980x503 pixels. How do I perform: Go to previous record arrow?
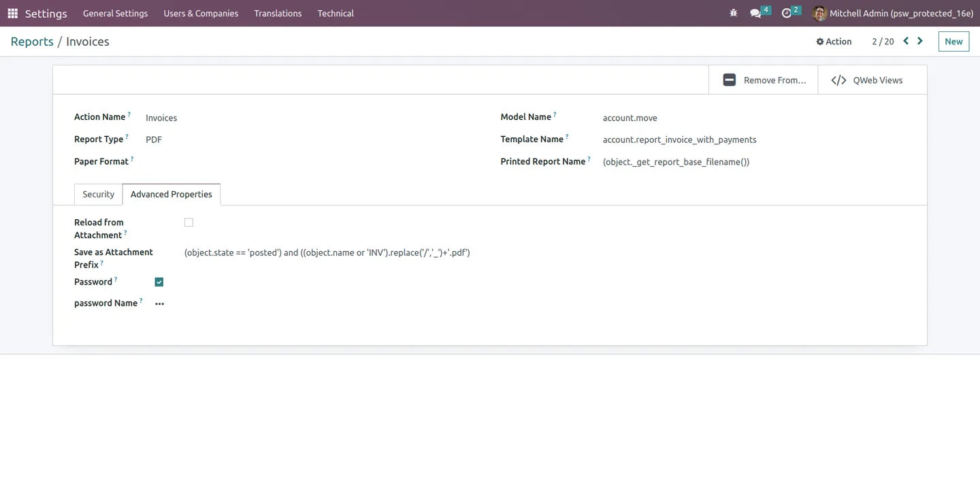906,41
